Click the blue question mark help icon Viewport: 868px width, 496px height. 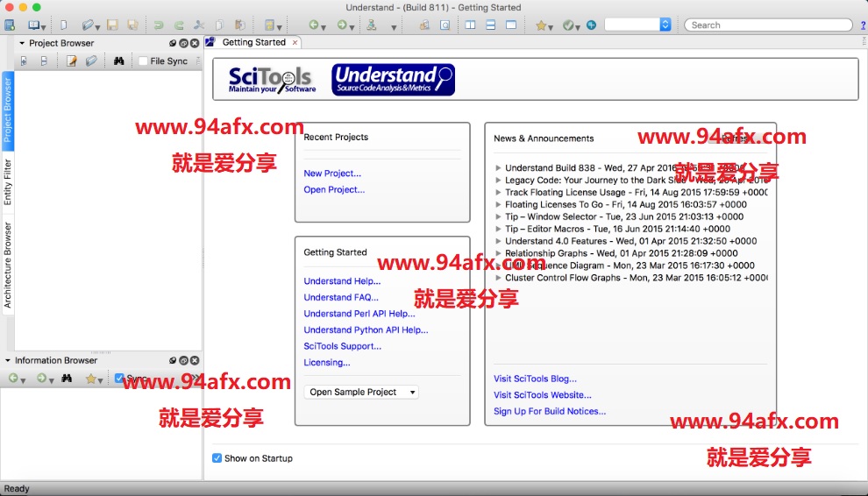tap(863, 25)
